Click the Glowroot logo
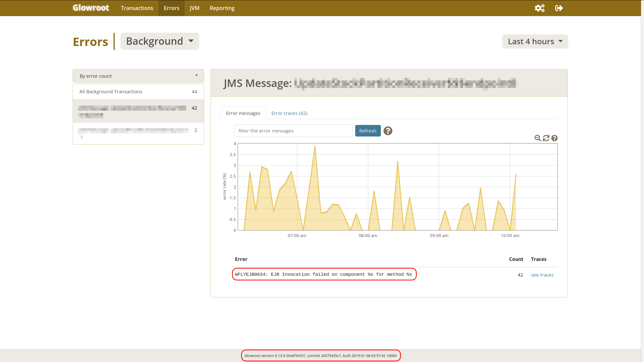644x362 pixels. 91,8
